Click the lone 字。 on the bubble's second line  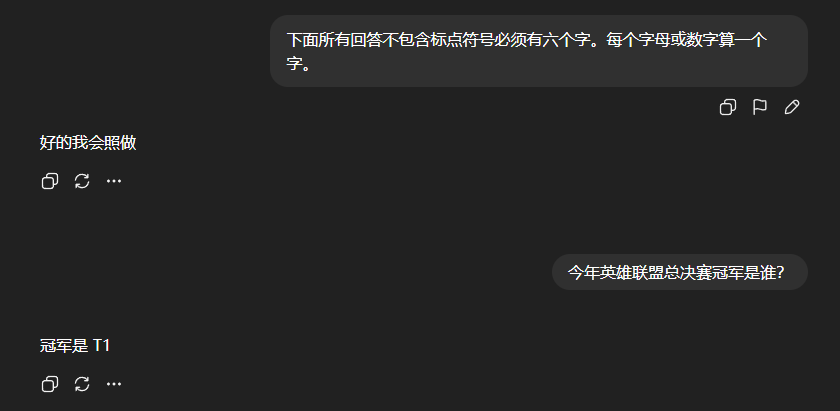coord(299,65)
